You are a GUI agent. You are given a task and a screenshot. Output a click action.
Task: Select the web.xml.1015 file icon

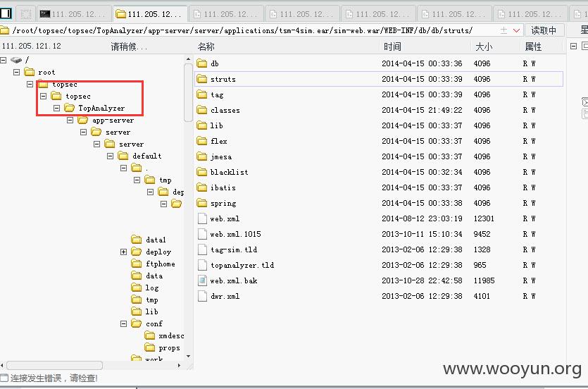pyautogui.click(x=202, y=234)
